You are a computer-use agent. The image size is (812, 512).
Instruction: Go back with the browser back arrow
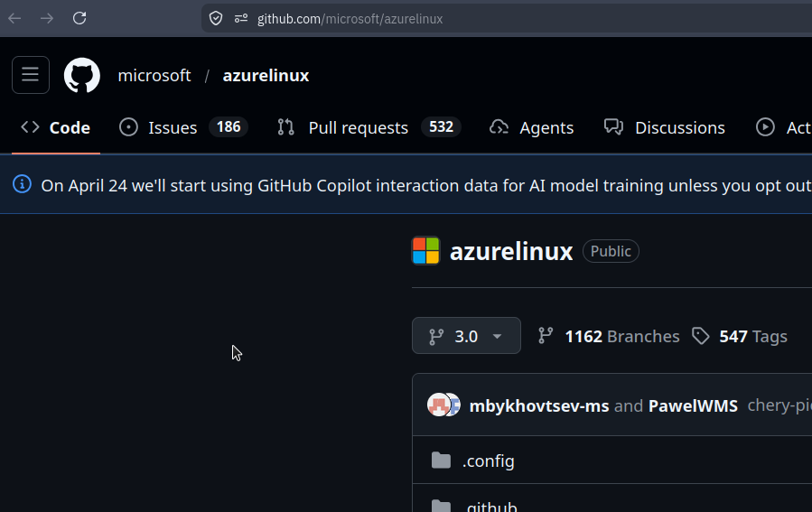pyautogui.click(x=14, y=19)
